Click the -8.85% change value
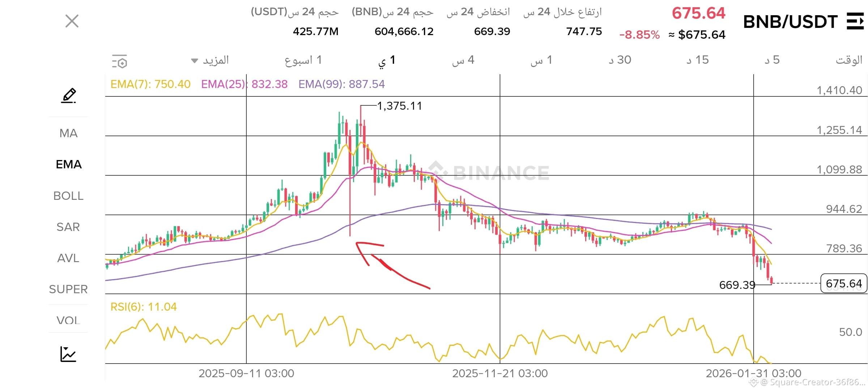This screenshot has height=391, width=868. tap(639, 35)
